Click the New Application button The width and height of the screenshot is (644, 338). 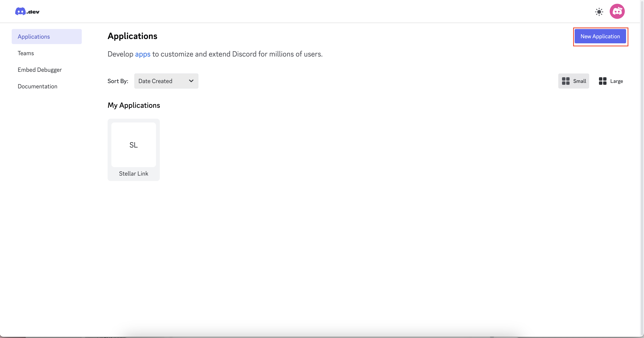[600, 36]
